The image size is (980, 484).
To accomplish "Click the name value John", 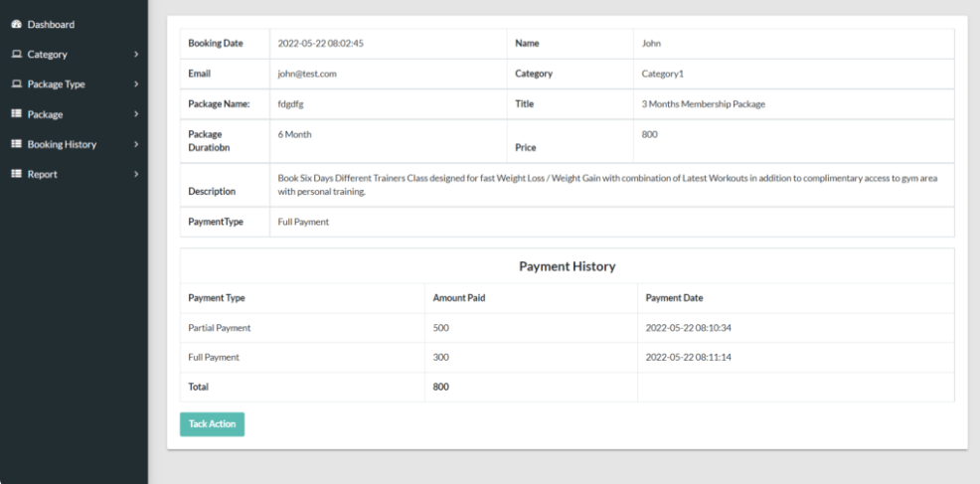I will [x=651, y=44].
